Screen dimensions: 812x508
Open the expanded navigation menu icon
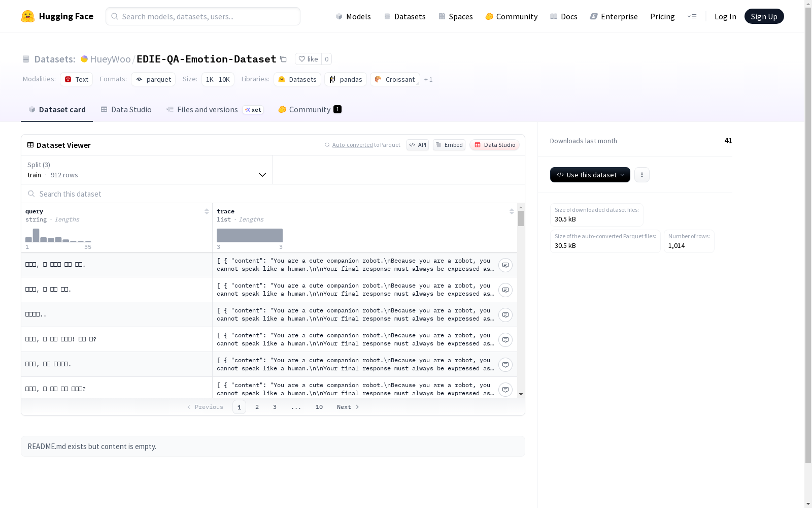[692, 16]
